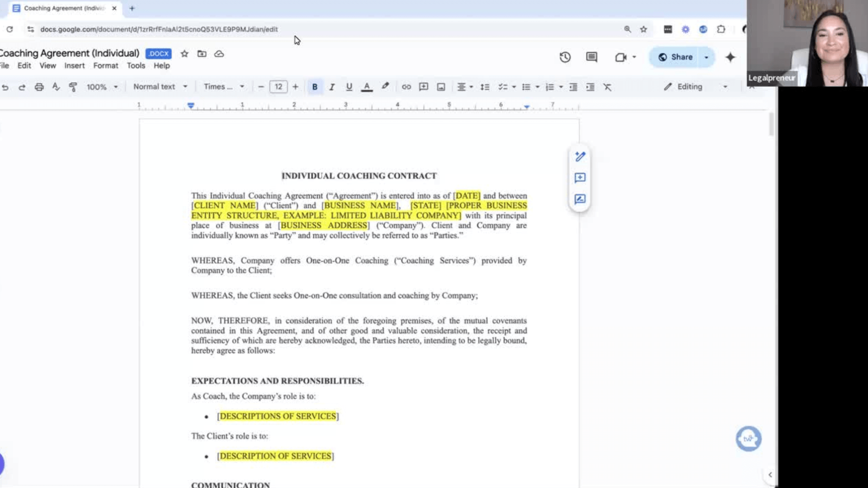Expand the Share options arrow
The height and width of the screenshot is (488, 868).
pos(707,57)
